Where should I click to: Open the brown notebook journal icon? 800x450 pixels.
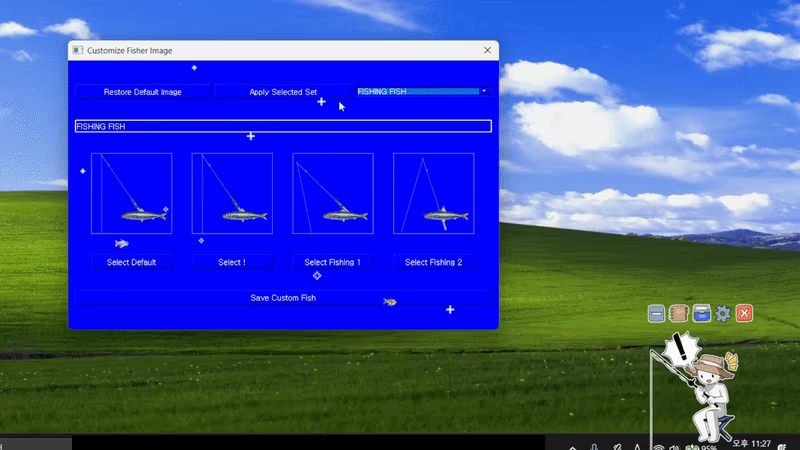click(x=679, y=313)
